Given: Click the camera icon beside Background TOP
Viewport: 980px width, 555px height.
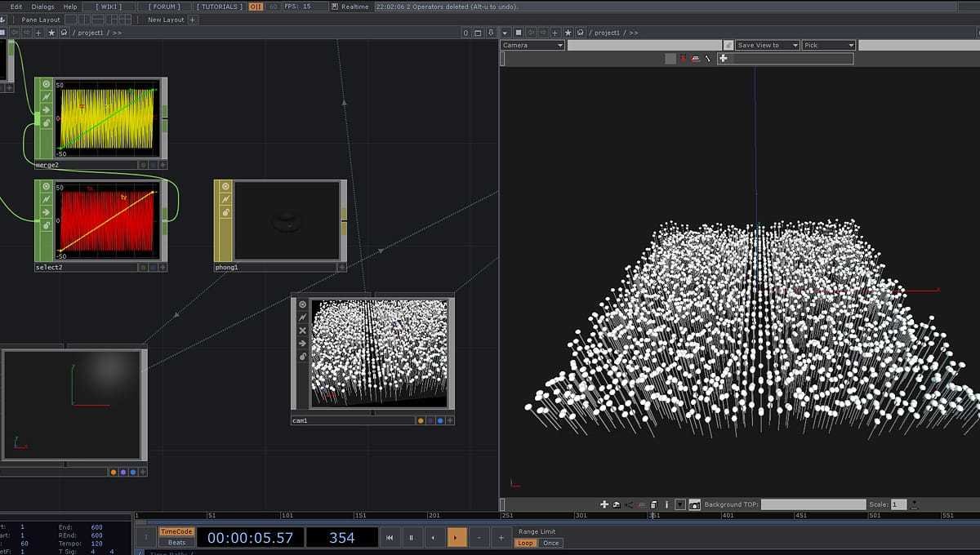Looking at the screenshot, I should tap(694, 504).
